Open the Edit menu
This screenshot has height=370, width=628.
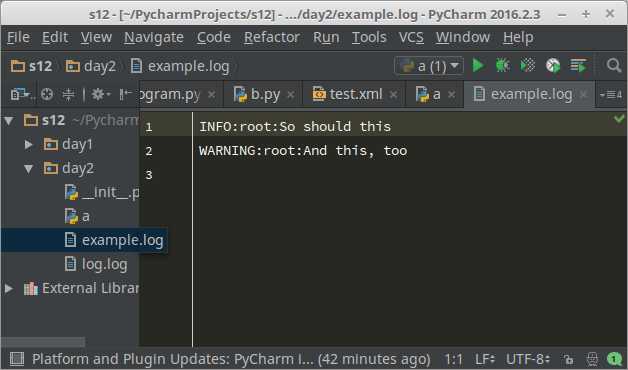55,37
